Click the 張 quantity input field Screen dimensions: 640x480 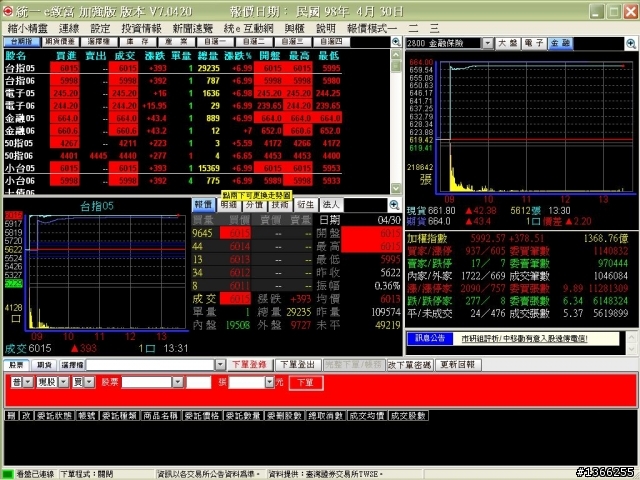coord(199,382)
